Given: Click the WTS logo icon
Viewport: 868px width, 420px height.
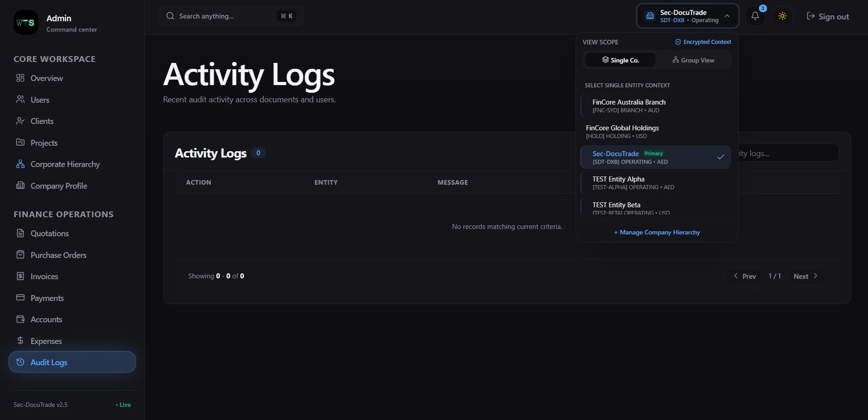Looking at the screenshot, I should coord(26,23).
